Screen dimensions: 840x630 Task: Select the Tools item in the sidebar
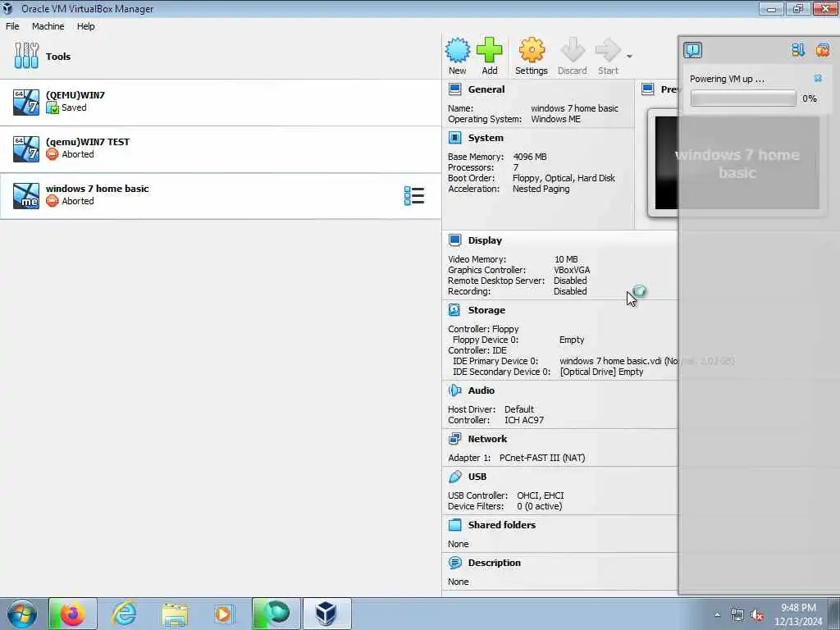(x=221, y=57)
